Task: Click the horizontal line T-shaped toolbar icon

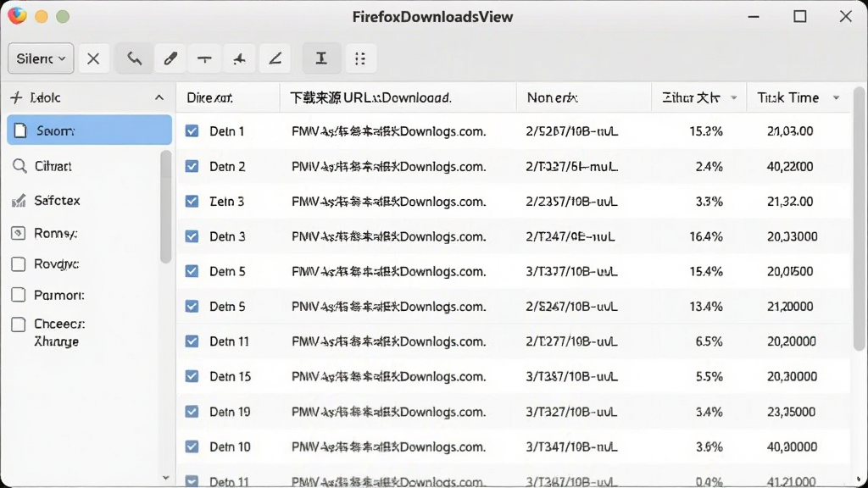Action: (x=204, y=58)
